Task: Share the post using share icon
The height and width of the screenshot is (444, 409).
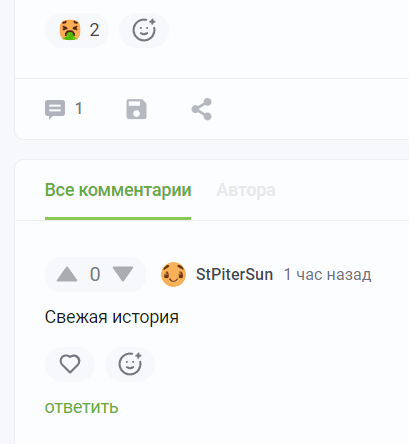Action: coord(202,109)
